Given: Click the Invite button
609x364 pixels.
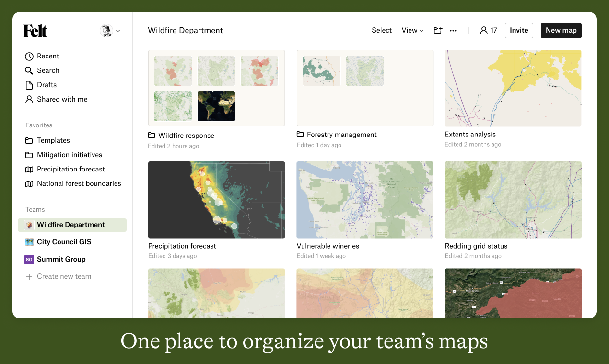Looking at the screenshot, I should click(x=519, y=31).
